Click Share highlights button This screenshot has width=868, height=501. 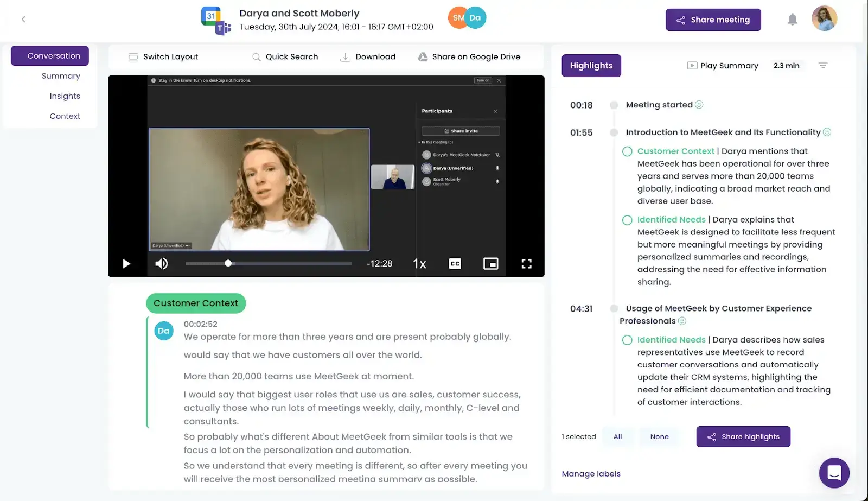coord(743,437)
